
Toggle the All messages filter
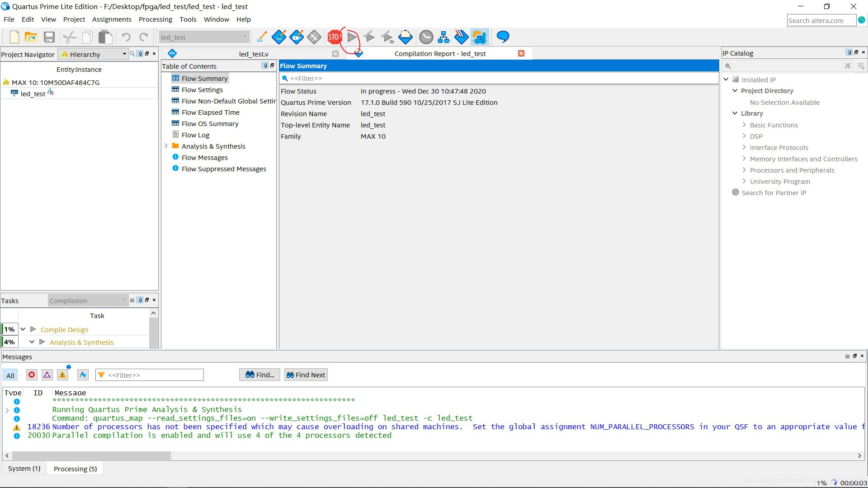coord(10,375)
